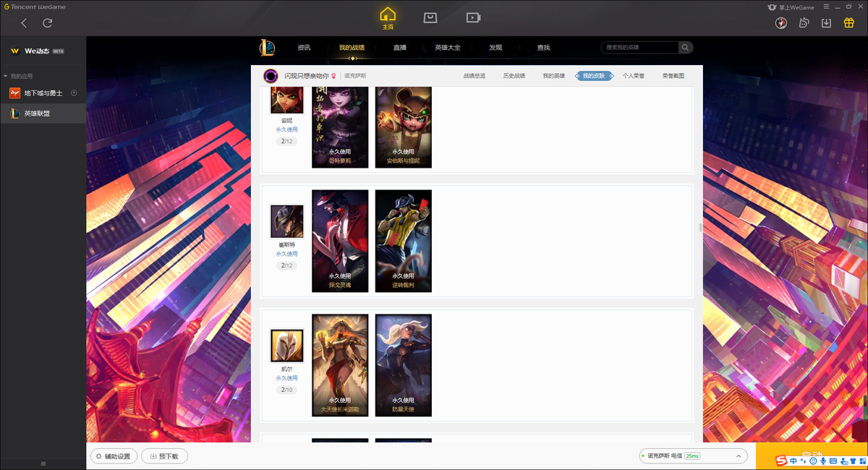Viewport: 868px width, 470px height.
Task: Open the store bag icon in top bar
Action: pyautogui.click(x=430, y=17)
